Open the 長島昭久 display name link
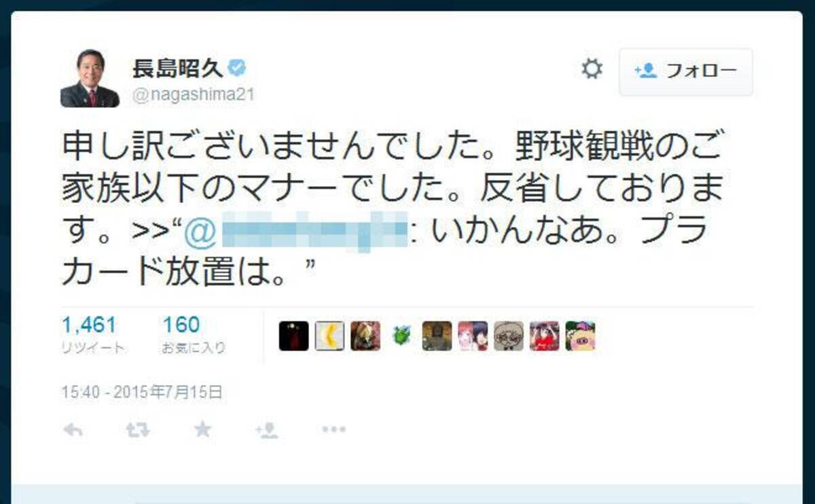This screenshot has width=815, height=504. coord(177,68)
